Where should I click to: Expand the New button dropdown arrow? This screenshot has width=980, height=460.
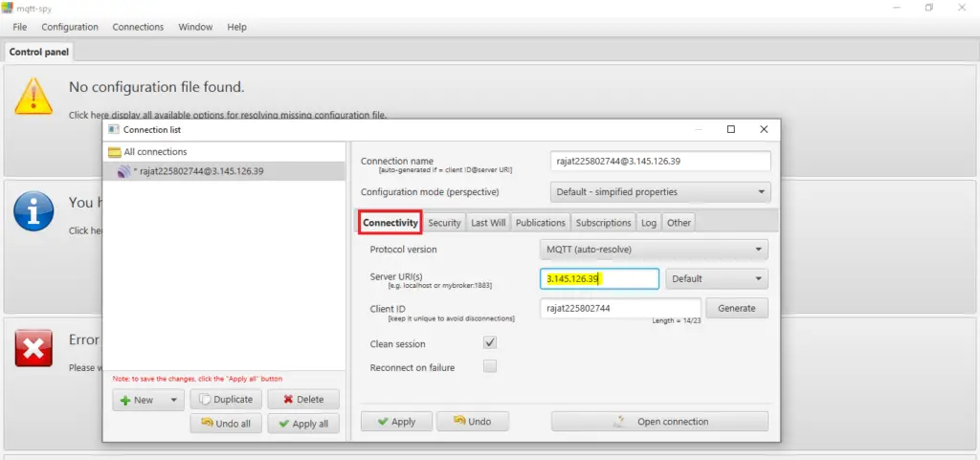tap(174, 400)
